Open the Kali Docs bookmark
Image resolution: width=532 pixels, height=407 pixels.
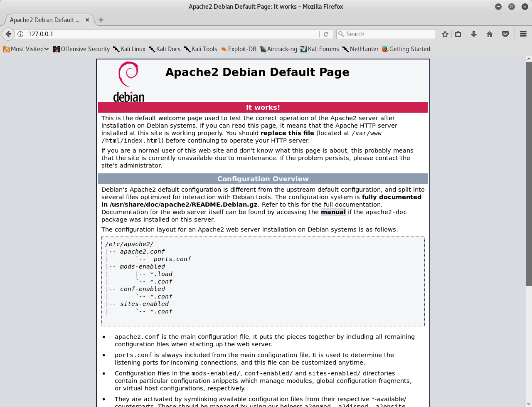(165, 49)
